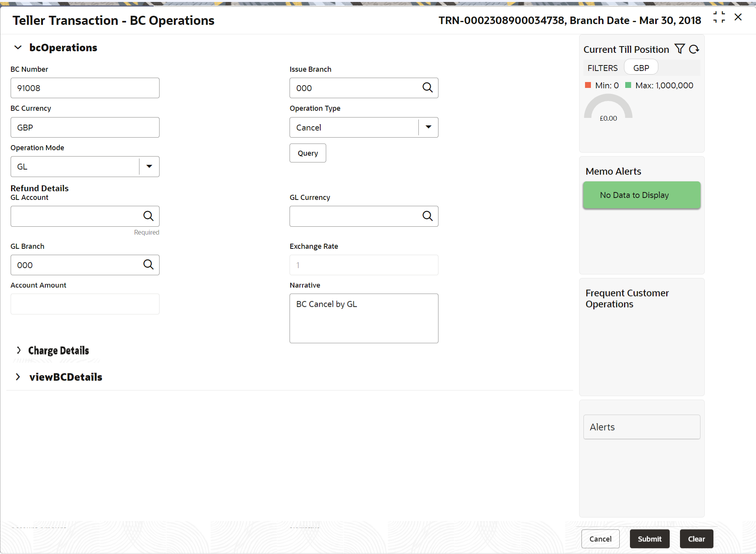Click the Cancel button at bottom

tap(600, 539)
